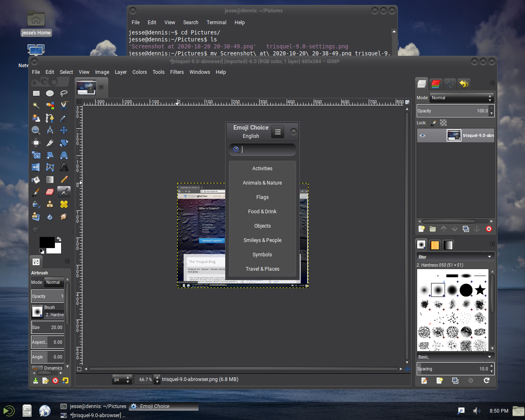Pick the Pencil tool

pos(64,180)
